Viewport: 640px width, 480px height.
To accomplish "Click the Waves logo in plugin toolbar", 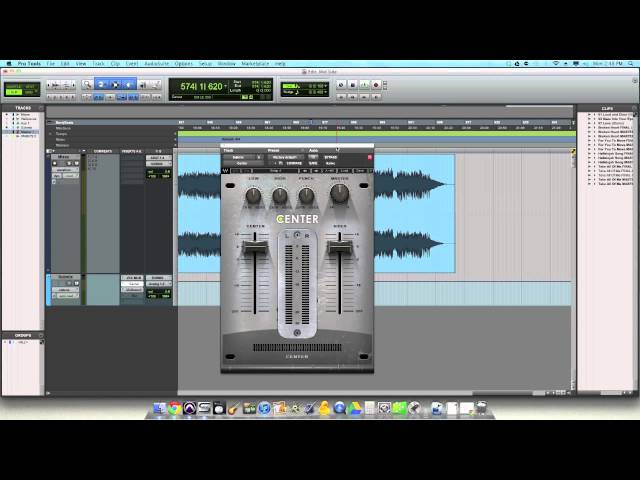I will click(225, 171).
